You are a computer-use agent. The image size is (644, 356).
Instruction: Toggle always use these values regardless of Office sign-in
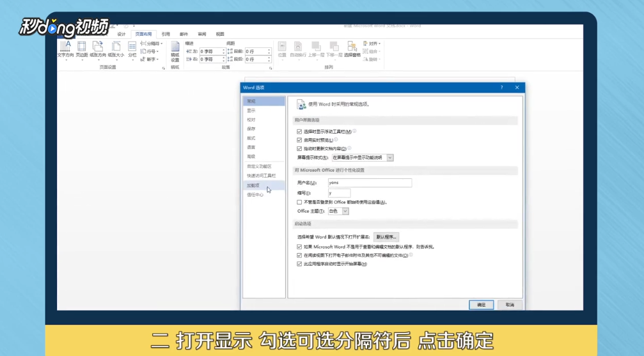coord(299,202)
